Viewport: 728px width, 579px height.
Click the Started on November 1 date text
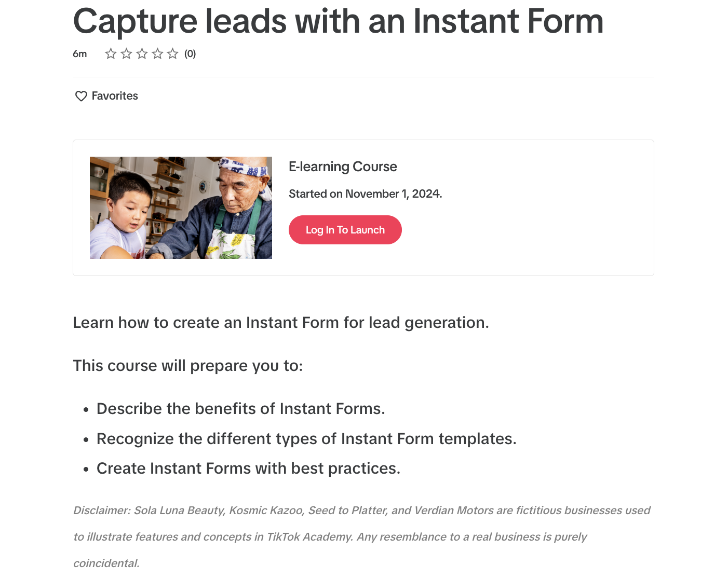pyautogui.click(x=365, y=194)
